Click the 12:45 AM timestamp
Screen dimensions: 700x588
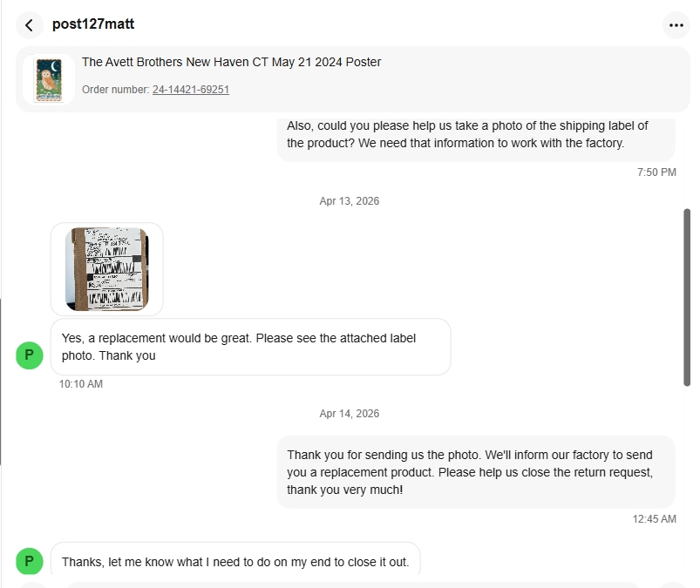click(654, 519)
